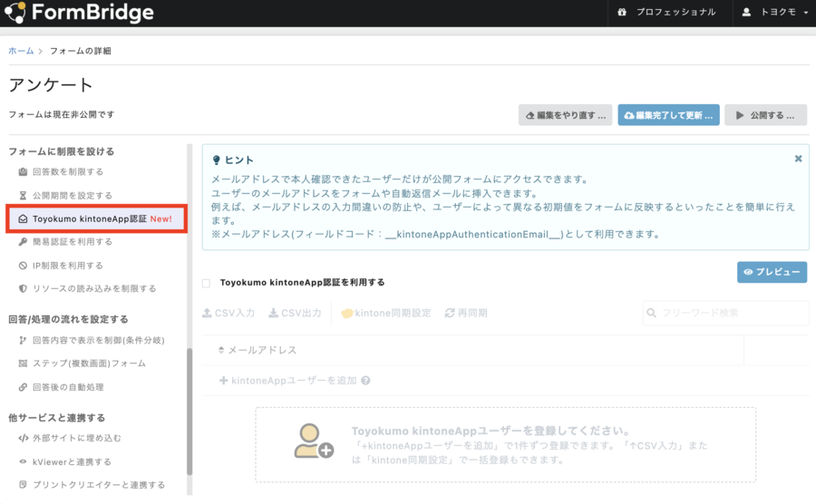Click icon beside プリントクリエイターと連携する
816x504 pixels.
(23, 485)
